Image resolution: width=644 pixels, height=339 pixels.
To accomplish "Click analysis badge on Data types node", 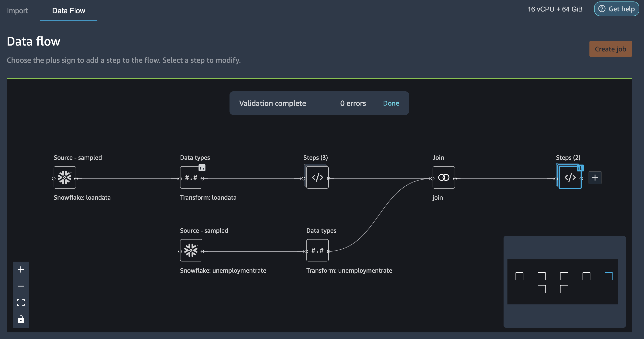I will pos(202,168).
